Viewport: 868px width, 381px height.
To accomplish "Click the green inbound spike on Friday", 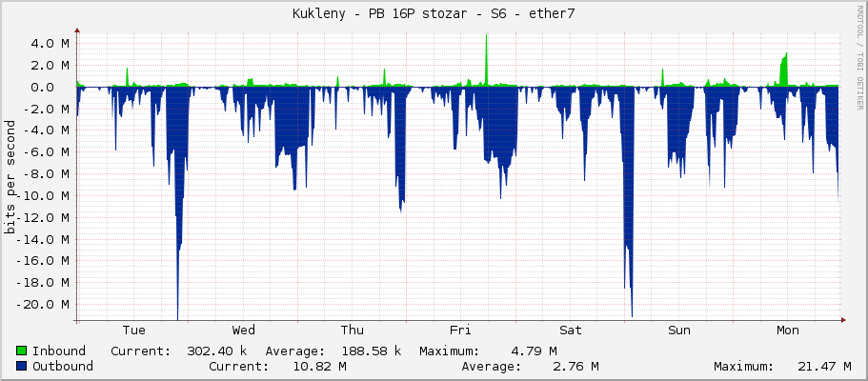I will click(x=486, y=60).
